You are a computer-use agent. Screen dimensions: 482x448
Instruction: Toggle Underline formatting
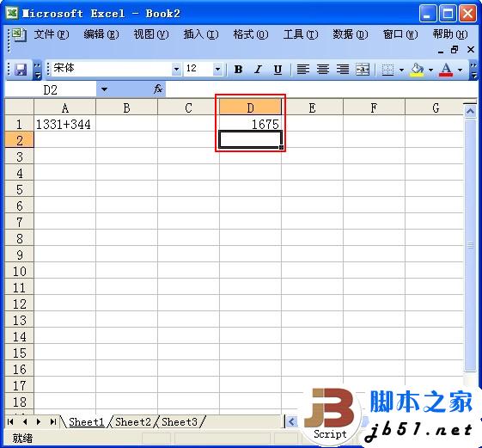[278, 70]
